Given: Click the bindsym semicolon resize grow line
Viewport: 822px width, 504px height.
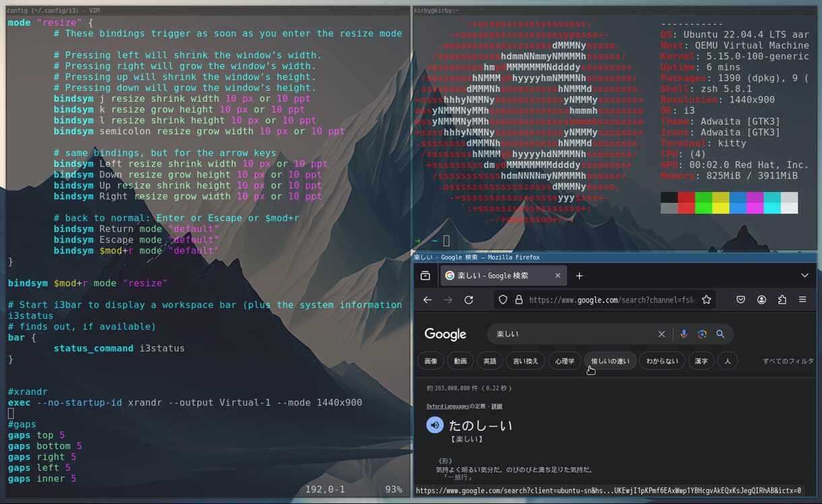Looking at the screenshot, I should click(x=199, y=131).
